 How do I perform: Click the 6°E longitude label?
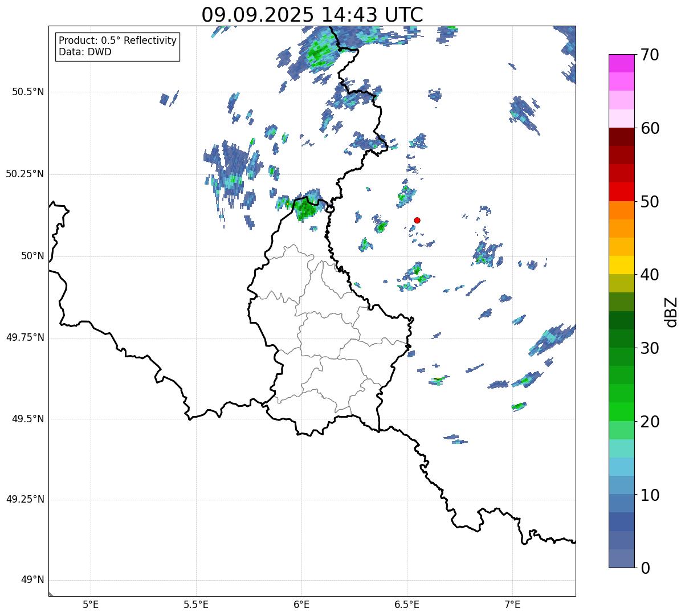coord(301,604)
